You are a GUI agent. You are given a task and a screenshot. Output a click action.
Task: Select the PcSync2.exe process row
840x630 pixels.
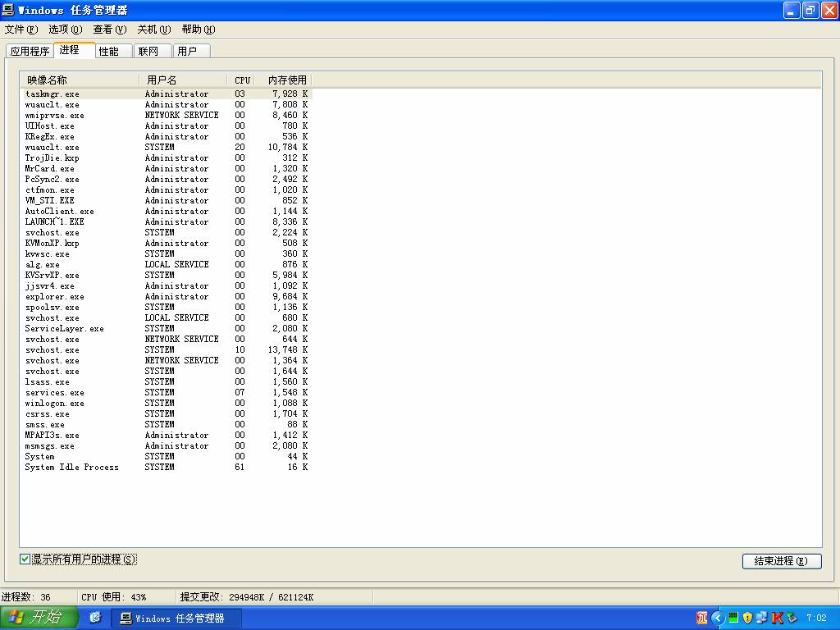[x=167, y=179]
